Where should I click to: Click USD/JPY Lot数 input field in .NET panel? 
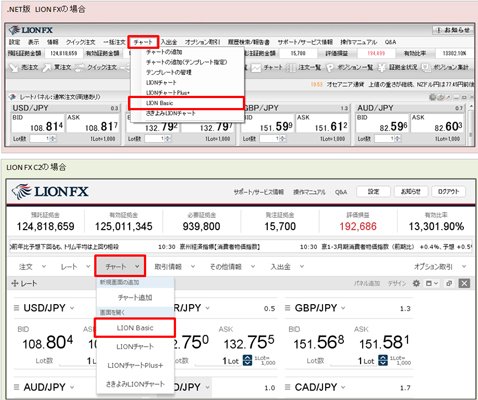tap(40, 139)
